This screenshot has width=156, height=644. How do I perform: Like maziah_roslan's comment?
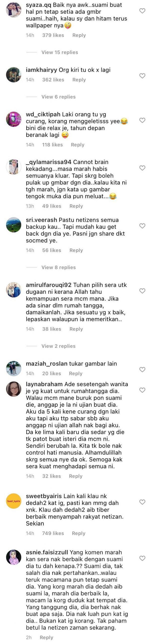(x=142, y=370)
